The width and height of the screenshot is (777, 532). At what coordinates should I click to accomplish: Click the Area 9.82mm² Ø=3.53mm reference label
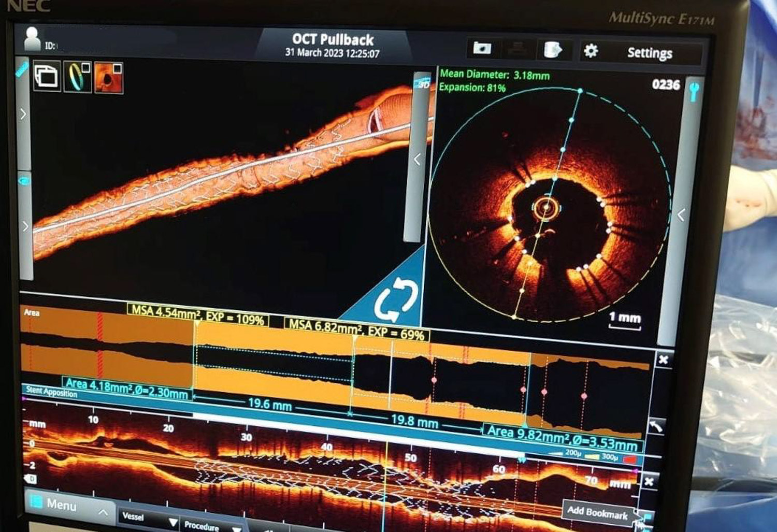click(x=562, y=437)
